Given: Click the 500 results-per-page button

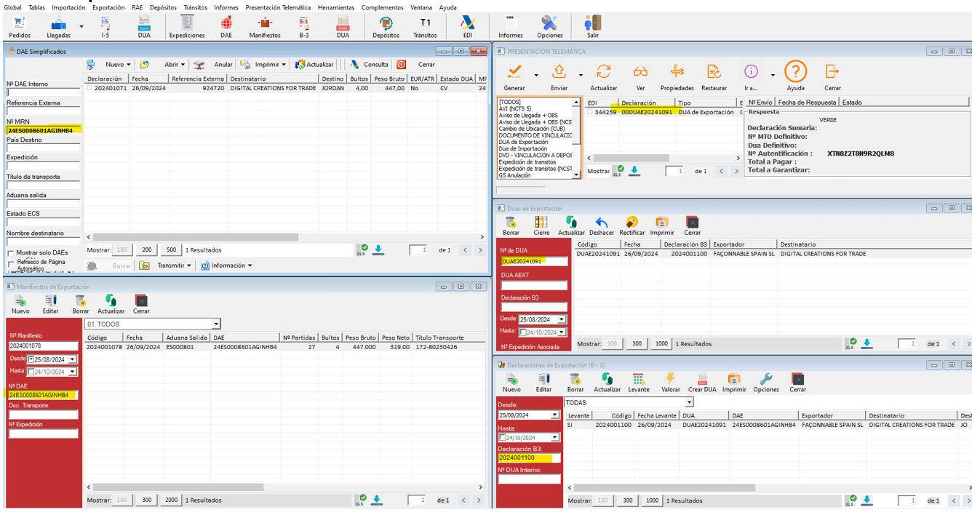Looking at the screenshot, I should (x=172, y=250).
